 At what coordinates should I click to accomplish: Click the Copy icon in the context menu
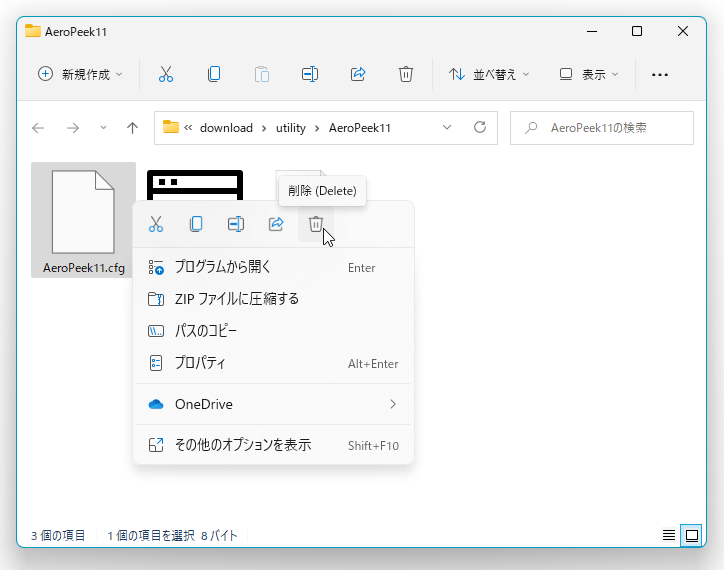pos(196,224)
